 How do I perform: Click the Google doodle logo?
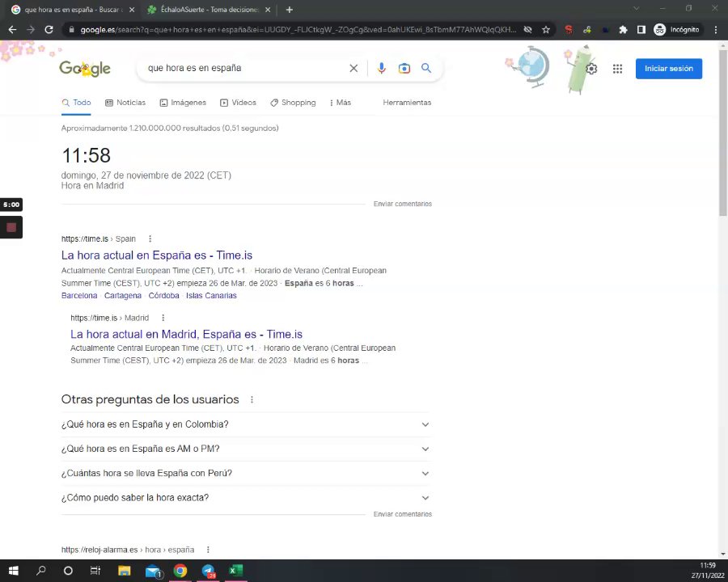click(x=85, y=69)
